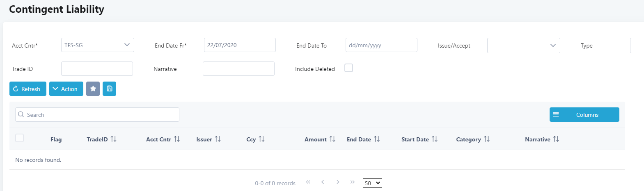Open the Action dropdown menu
Viewport: 644px width, 191px height.
pos(66,89)
